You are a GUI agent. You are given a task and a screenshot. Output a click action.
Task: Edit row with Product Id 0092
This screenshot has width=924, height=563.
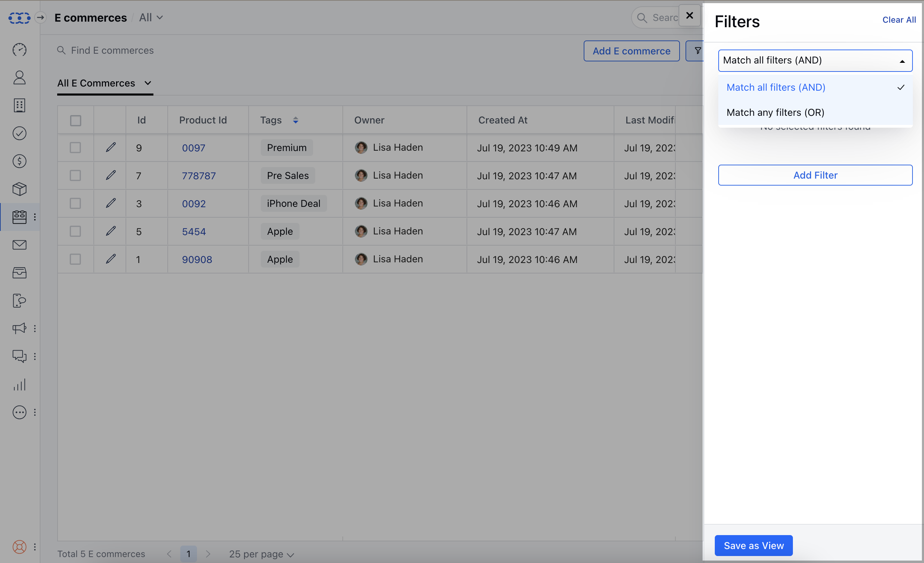(x=111, y=203)
